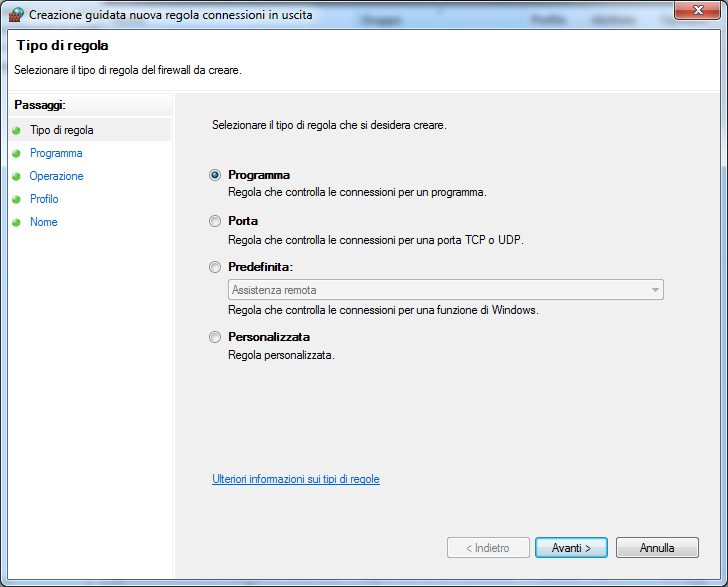Click green bullet beside Nome step
Screen dimensions: 728x587
click(16, 223)
